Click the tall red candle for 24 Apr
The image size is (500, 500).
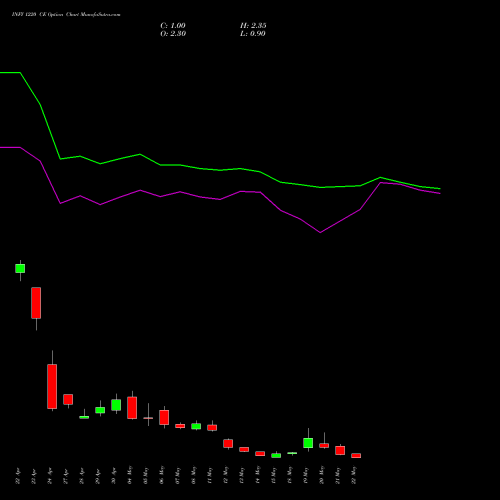52,386
